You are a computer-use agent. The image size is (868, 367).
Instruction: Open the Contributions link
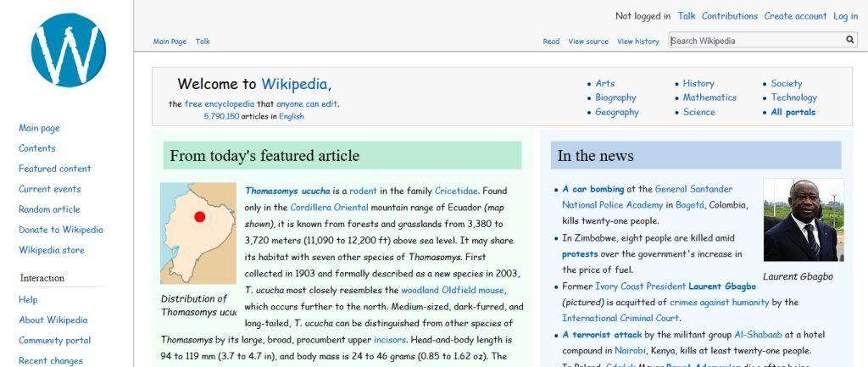pos(730,16)
